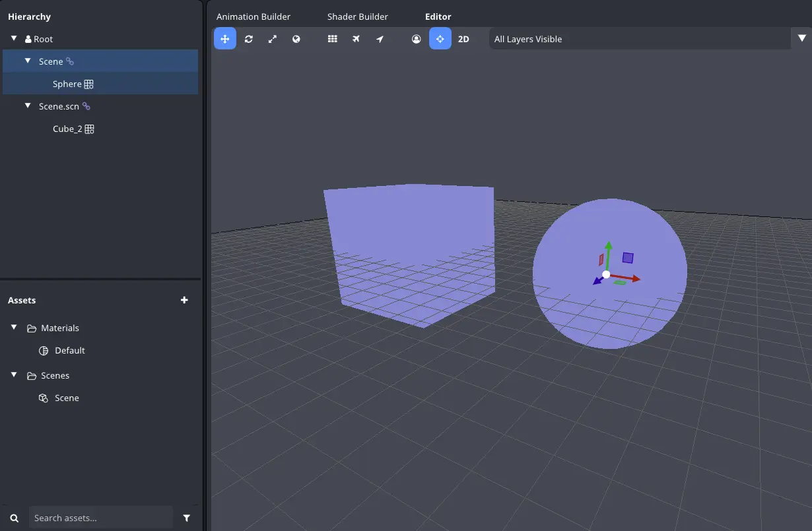Open the Shader Builder tab

pos(358,16)
